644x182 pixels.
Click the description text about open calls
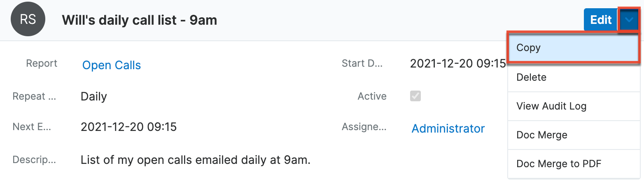pyautogui.click(x=196, y=159)
